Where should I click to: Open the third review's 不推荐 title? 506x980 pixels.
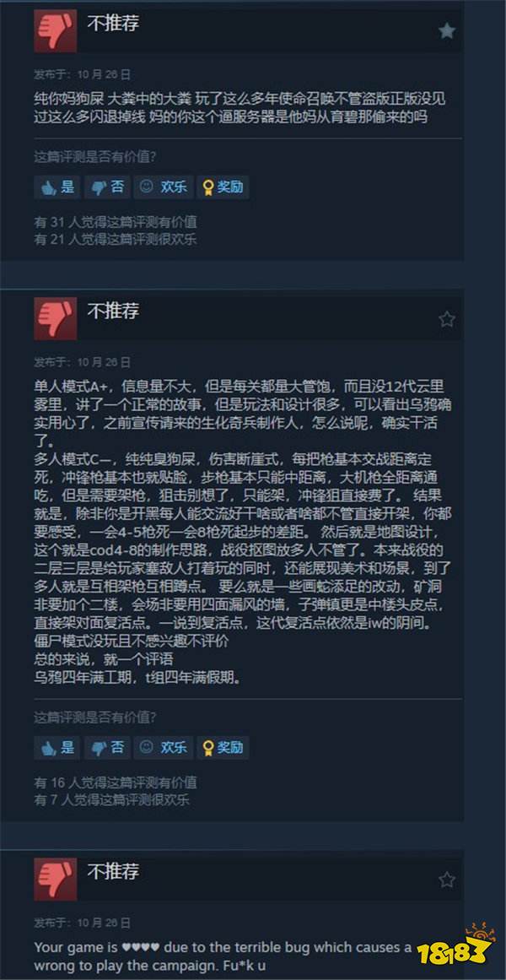click(113, 871)
